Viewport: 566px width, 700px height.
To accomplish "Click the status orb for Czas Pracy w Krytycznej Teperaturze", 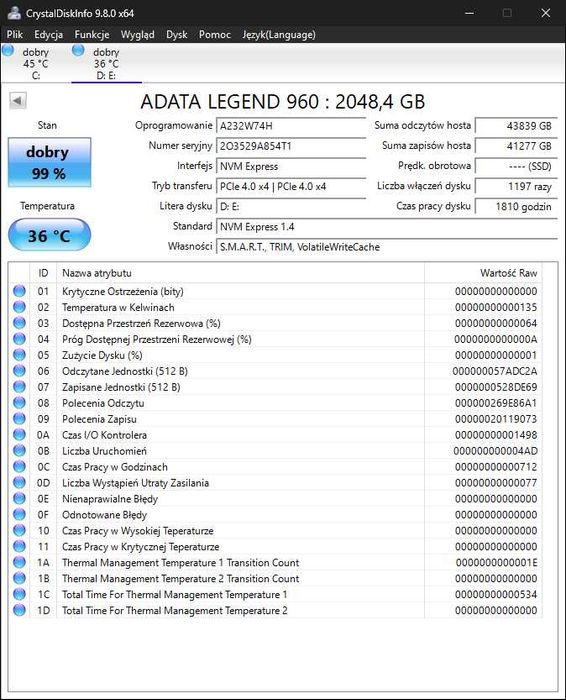I will [x=19, y=546].
